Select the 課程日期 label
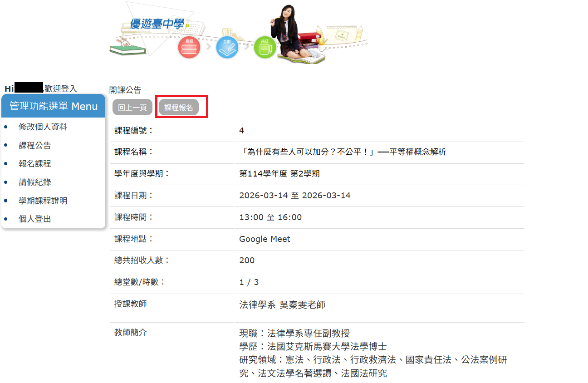588x383 pixels. click(134, 196)
